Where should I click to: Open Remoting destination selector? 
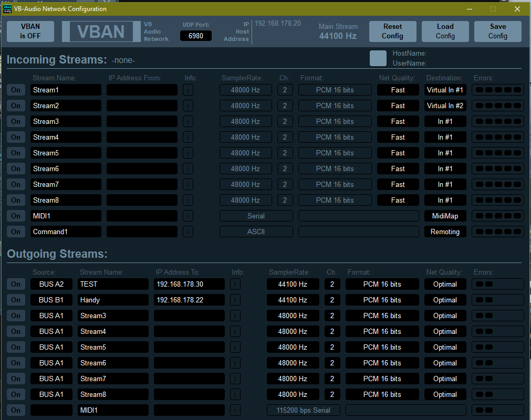click(x=445, y=232)
